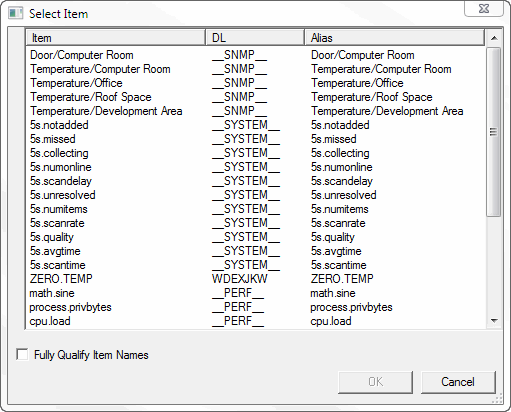
Task: Select the 5s.scandelay item row
Action: (x=255, y=181)
